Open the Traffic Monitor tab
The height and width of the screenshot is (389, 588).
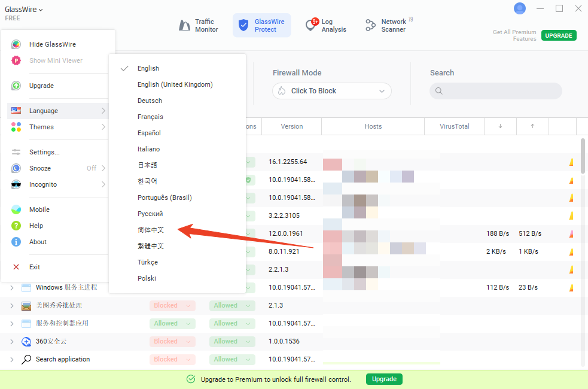click(x=199, y=26)
